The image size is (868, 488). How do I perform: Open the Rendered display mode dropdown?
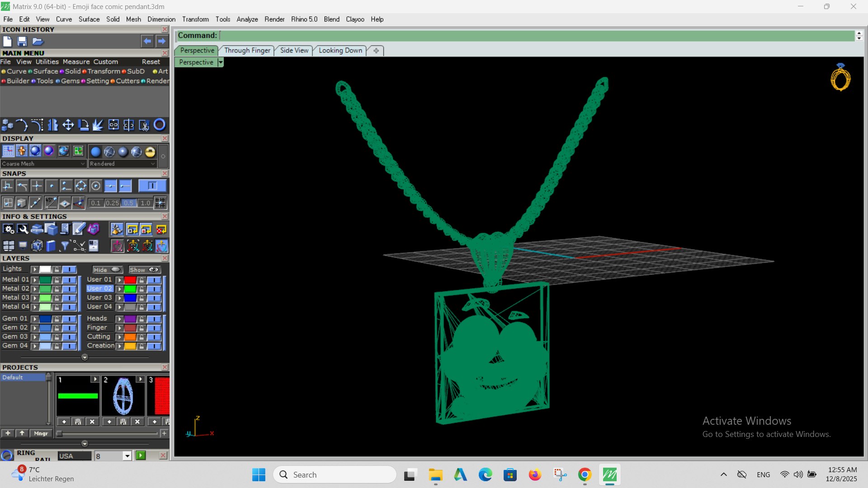(123, 164)
